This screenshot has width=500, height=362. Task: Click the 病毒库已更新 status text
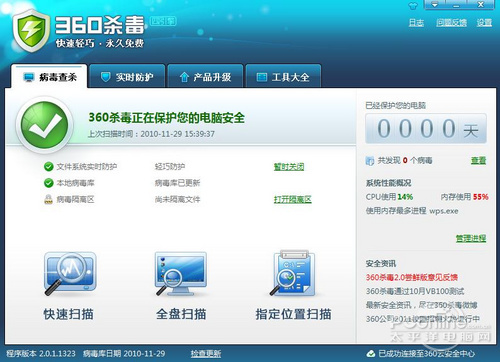click(177, 183)
